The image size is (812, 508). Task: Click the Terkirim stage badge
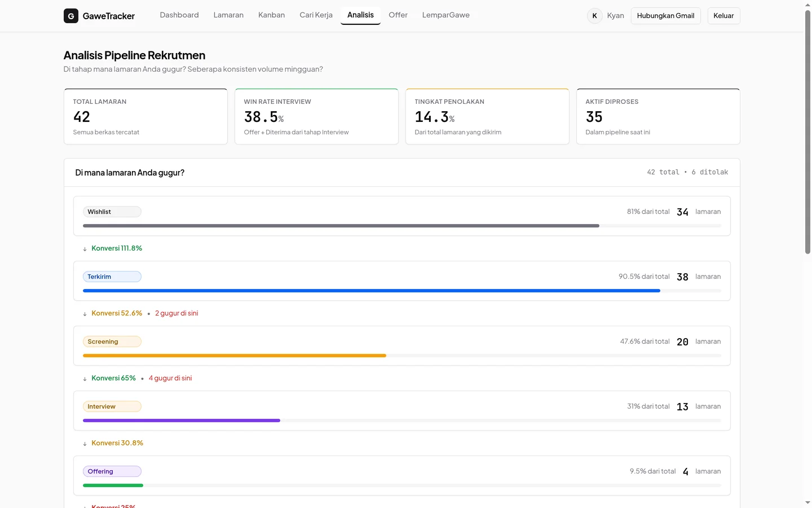(x=112, y=277)
